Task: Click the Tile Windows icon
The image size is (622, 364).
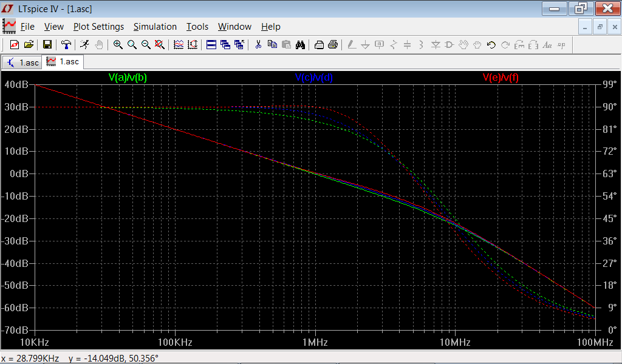Action: tap(211, 44)
